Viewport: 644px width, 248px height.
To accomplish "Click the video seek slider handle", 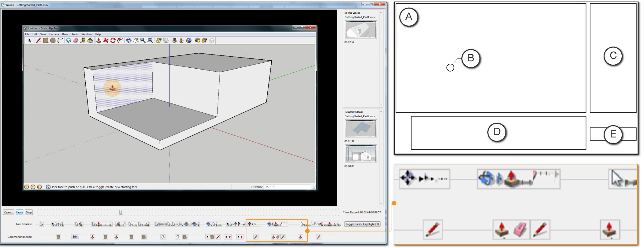I will pyautogui.click(x=121, y=212).
